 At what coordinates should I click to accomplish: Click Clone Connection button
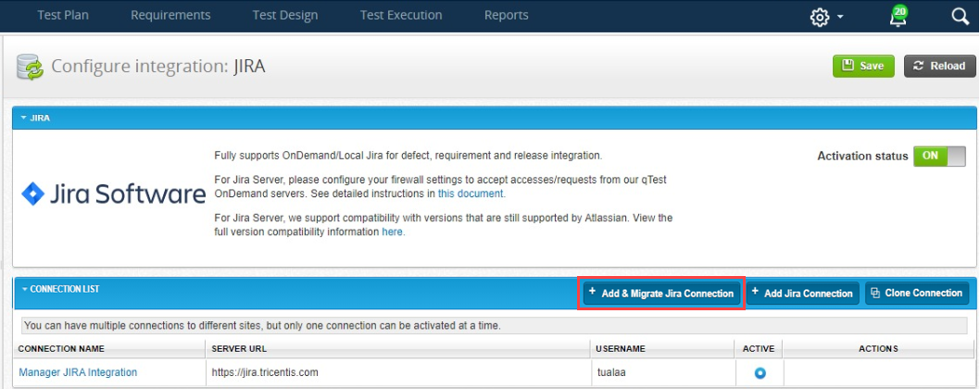point(917,294)
